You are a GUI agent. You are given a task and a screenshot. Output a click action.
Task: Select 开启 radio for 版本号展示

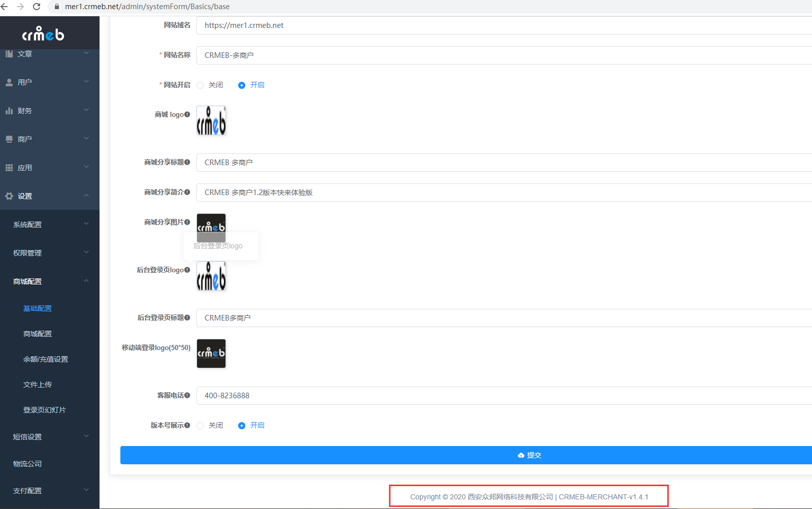point(242,426)
